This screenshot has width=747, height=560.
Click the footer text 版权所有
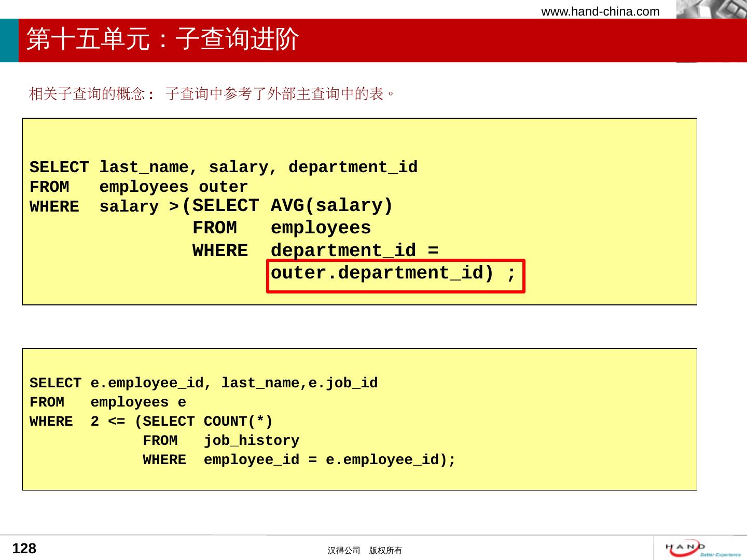coord(385,551)
